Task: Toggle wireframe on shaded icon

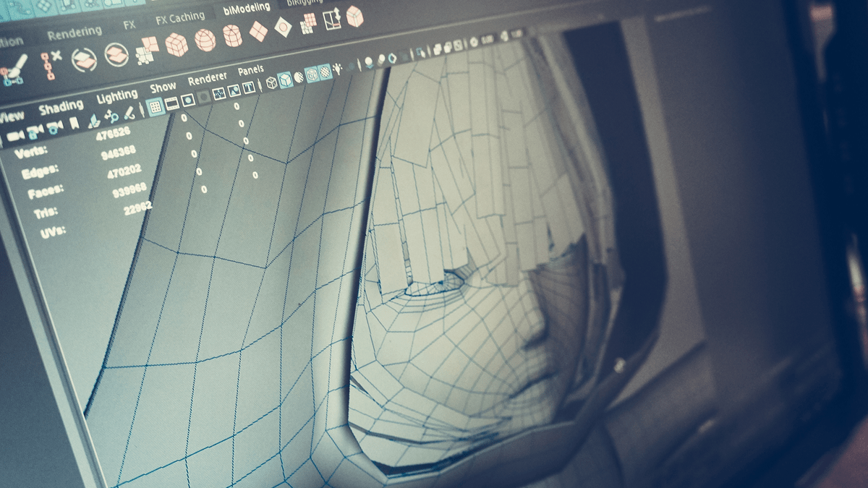Action: [x=312, y=74]
